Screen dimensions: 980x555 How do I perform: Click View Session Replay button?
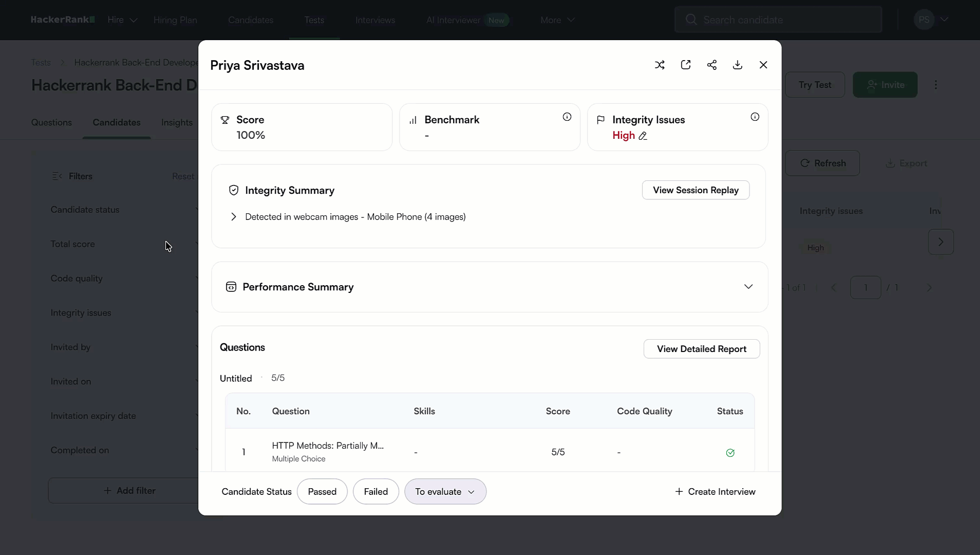click(x=695, y=190)
